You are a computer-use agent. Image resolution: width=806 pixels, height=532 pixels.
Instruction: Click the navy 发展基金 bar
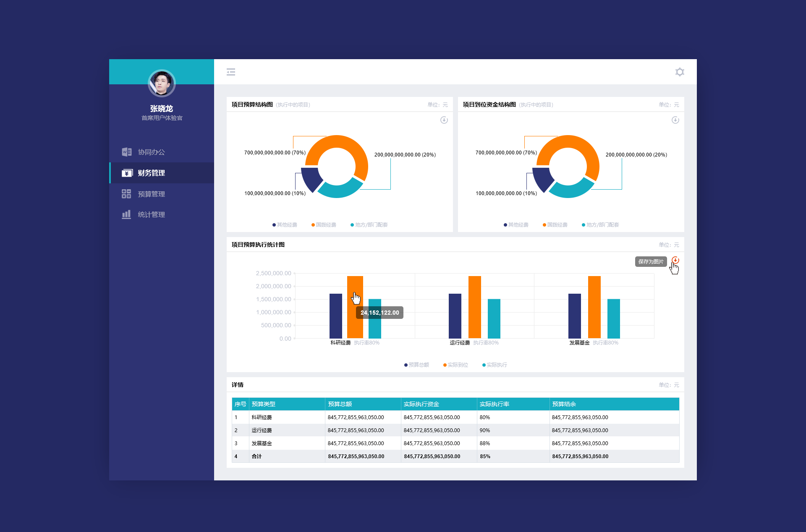(x=574, y=316)
